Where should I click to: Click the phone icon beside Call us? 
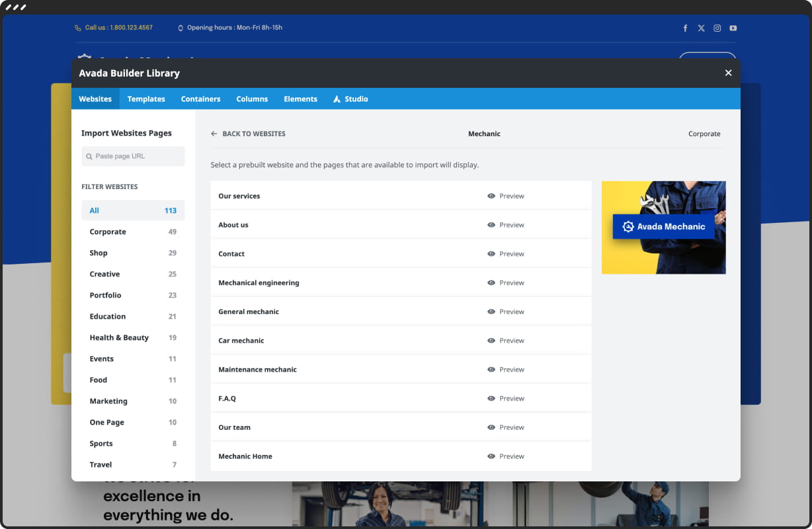click(x=78, y=28)
